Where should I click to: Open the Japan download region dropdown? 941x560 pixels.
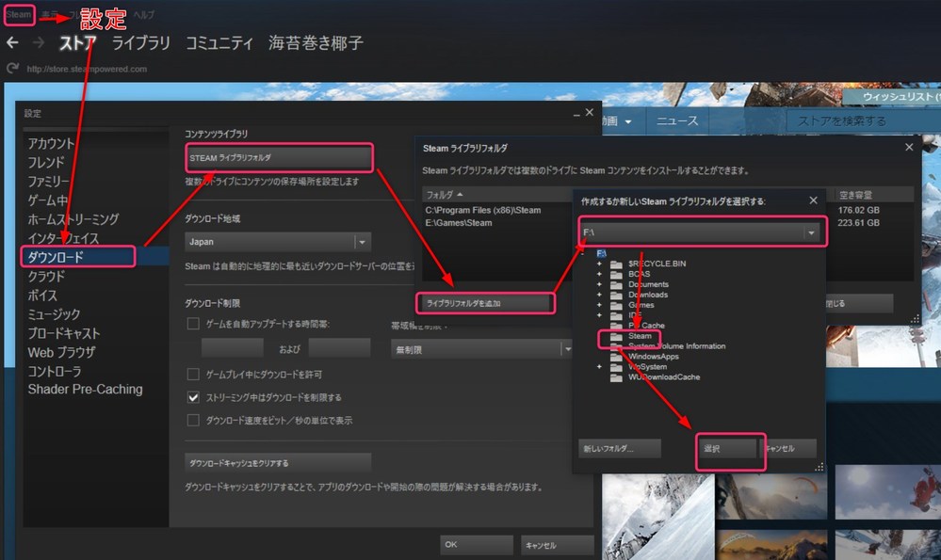(362, 242)
